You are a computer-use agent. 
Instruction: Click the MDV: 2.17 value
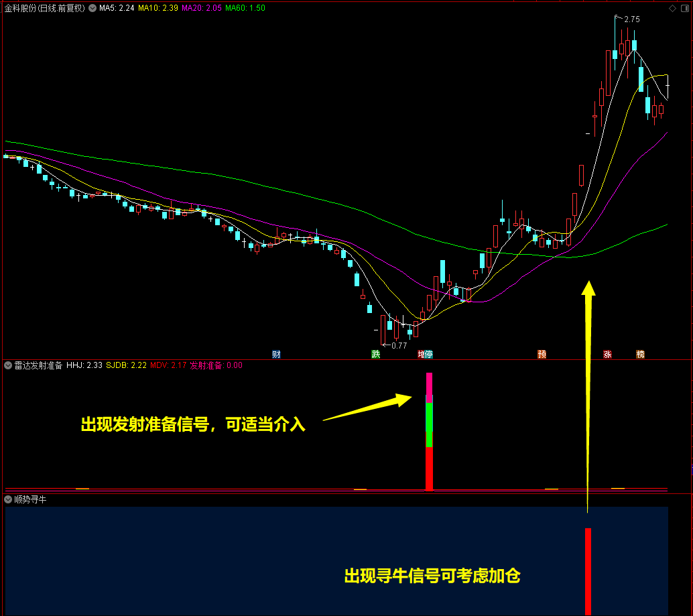[168, 365]
